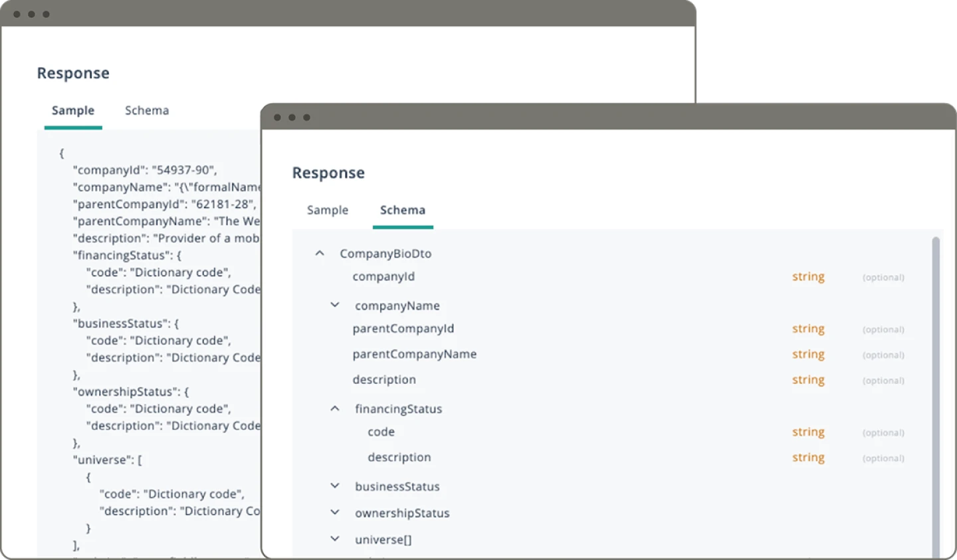Collapse the financingStatus node

pyautogui.click(x=335, y=409)
